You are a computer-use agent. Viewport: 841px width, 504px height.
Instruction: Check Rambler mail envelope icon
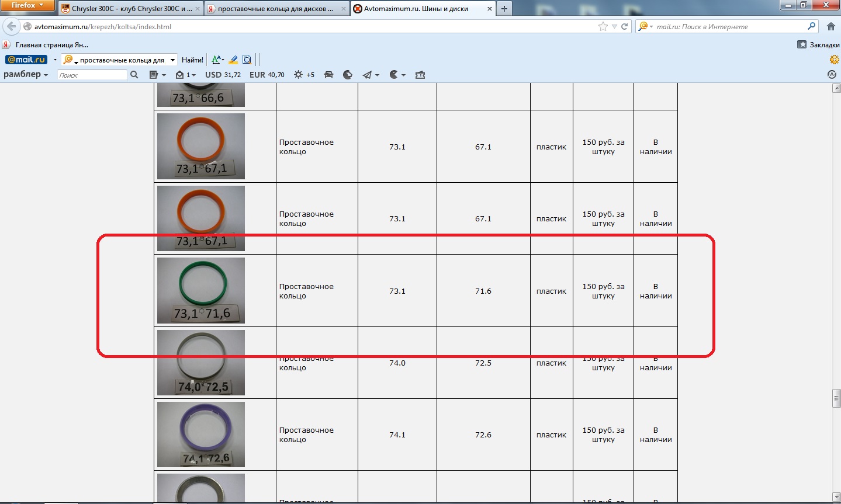click(x=180, y=75)
